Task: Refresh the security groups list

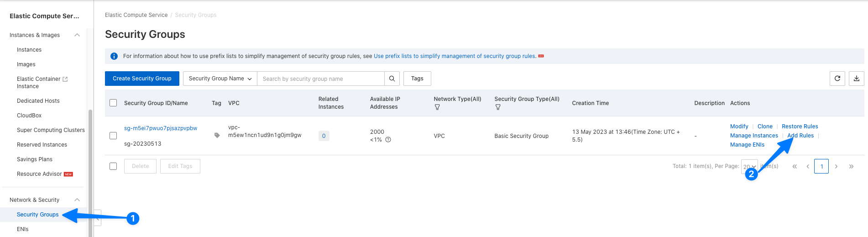Action: click(837, 79)
